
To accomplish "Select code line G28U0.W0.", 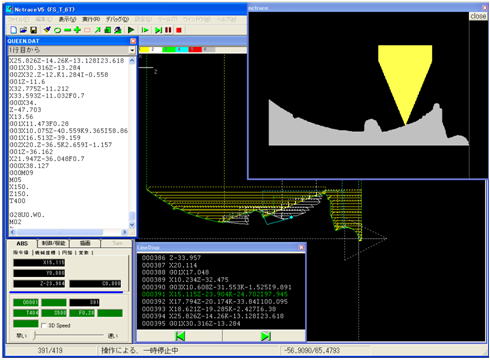I will 27,215.
